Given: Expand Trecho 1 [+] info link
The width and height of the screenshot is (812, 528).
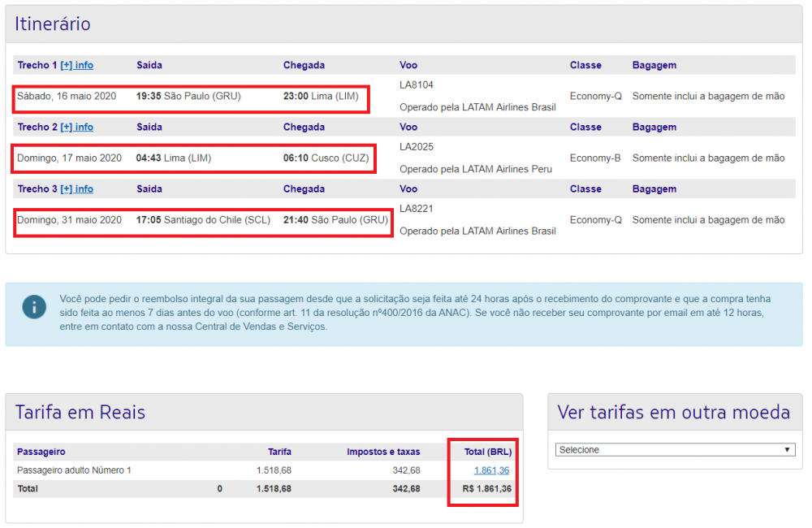Looking at the screenshot, I should pos(76,65).
